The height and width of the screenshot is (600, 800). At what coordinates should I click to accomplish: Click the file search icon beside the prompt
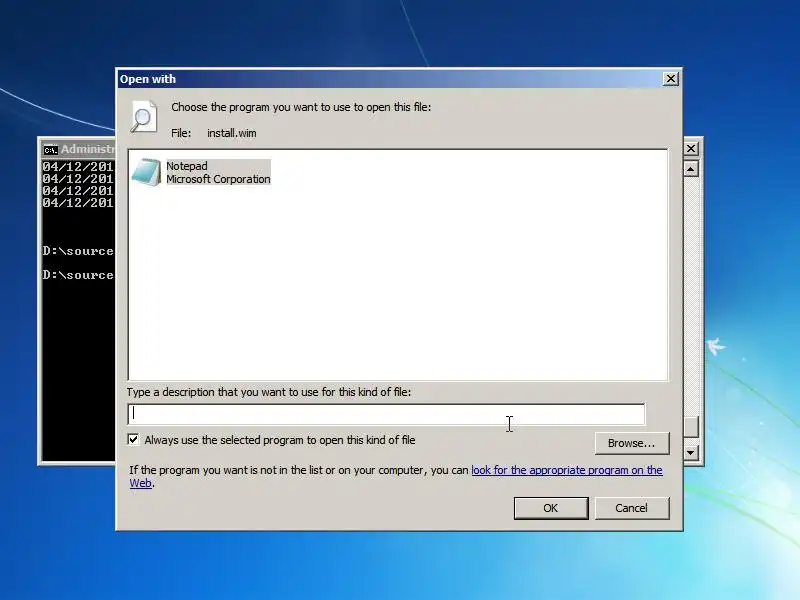click(143, 117)
